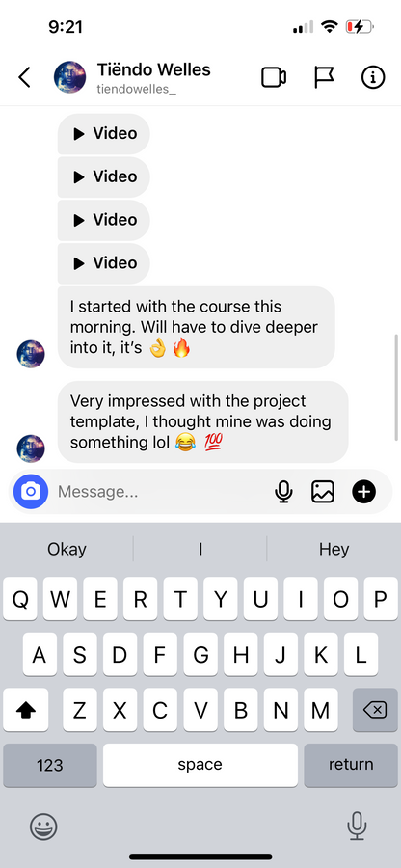Tap the return key
401x868 pixels.
tap(351, 765)
